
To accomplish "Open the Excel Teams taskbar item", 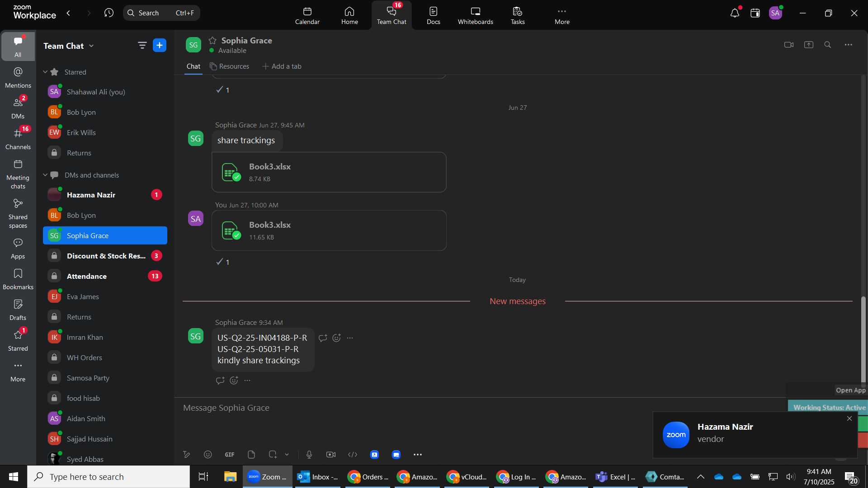I will tap(616, 477).
